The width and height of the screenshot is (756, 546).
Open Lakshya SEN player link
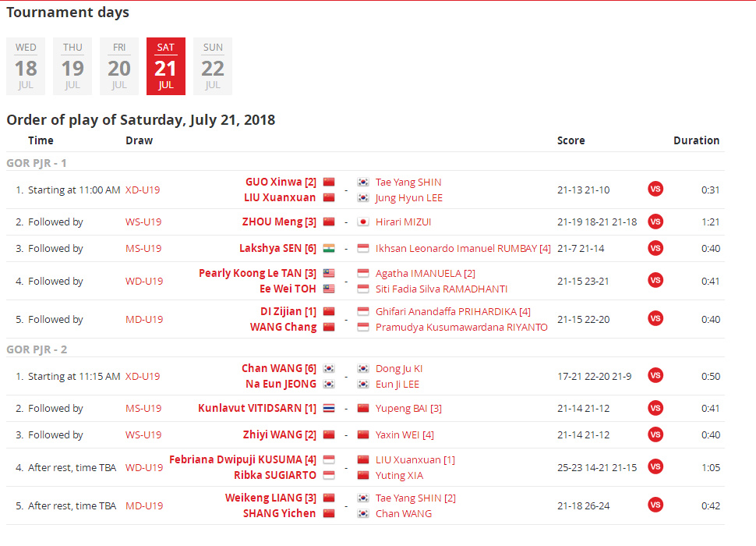pos(271,248)
